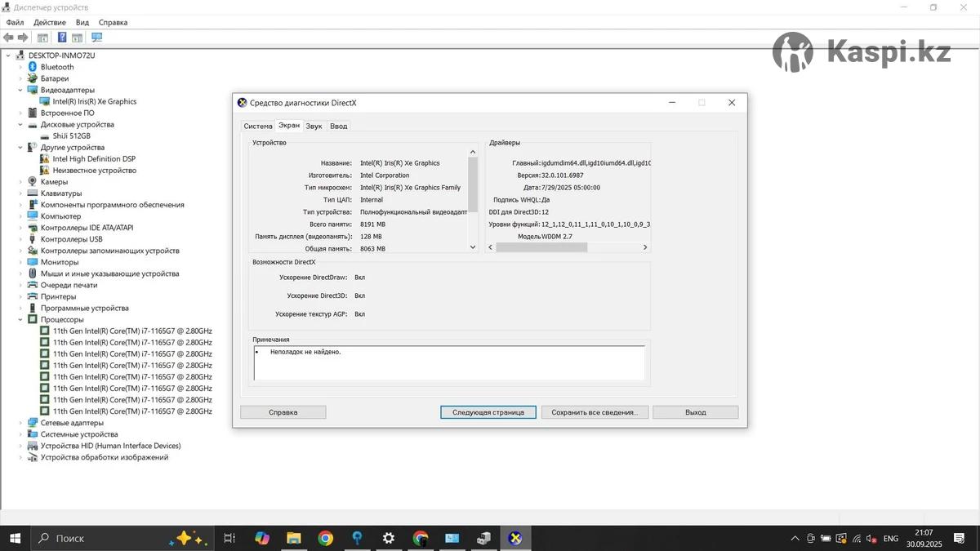Screen dimensions: 980x551
Task: Select the Неизвестное устройство device entry
Action: pos(94,171)
